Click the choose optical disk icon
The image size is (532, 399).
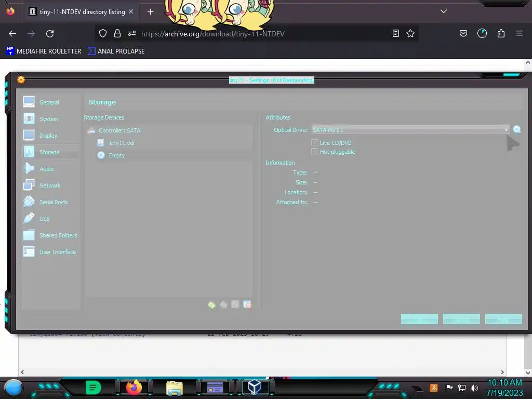coord(517,129)
